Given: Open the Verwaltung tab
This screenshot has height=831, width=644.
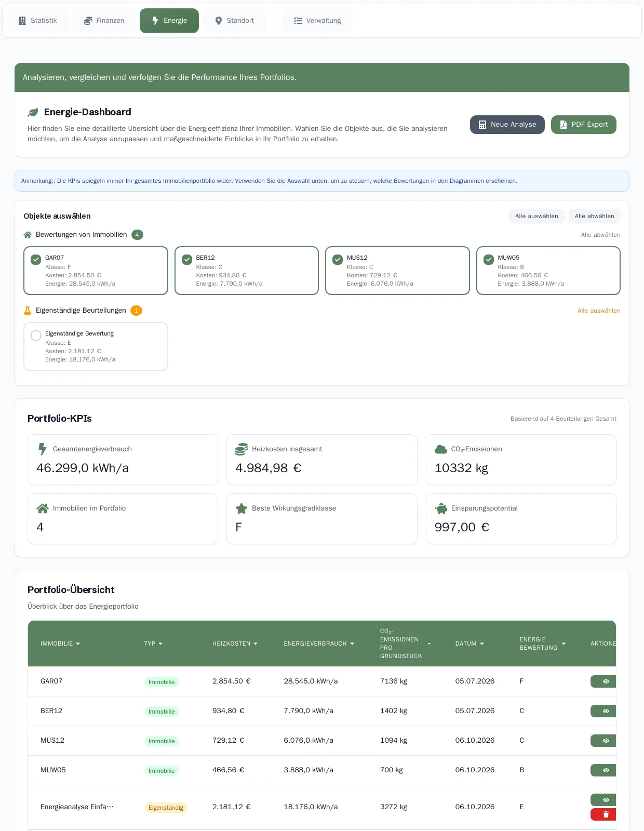Looking at the screenshot, I should pos(317,21).
